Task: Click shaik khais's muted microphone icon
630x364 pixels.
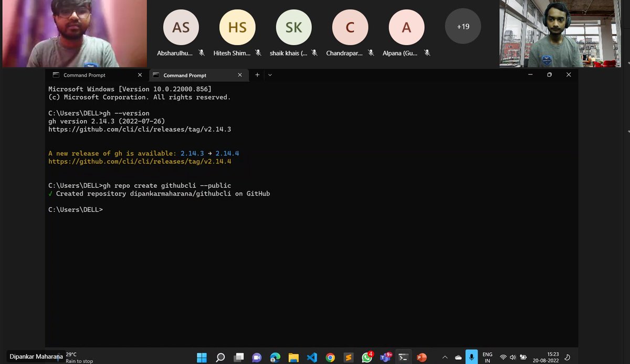Action: [314, 53]
